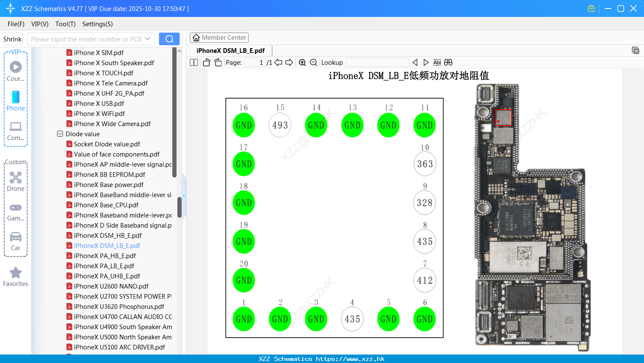Go to previous page arrow
644x363 pixels.
click(278, 62)
